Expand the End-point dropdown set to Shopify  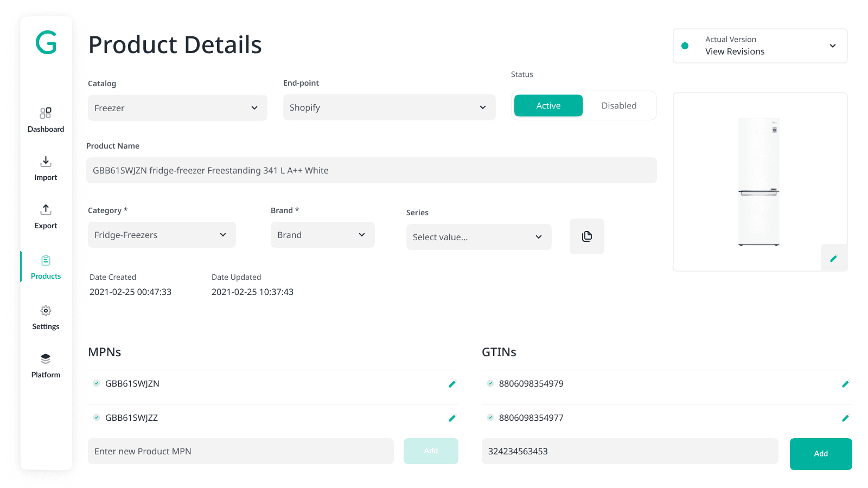tap(389, 107)
